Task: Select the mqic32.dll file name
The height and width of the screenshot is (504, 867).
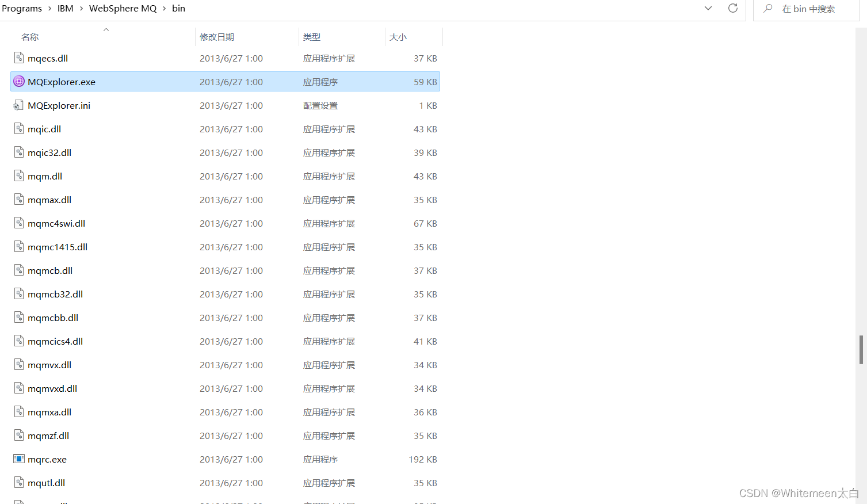Action: tap(49, 152)
